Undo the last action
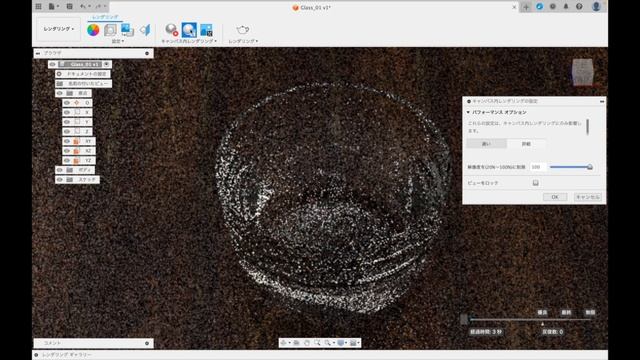 pos(84,7)
